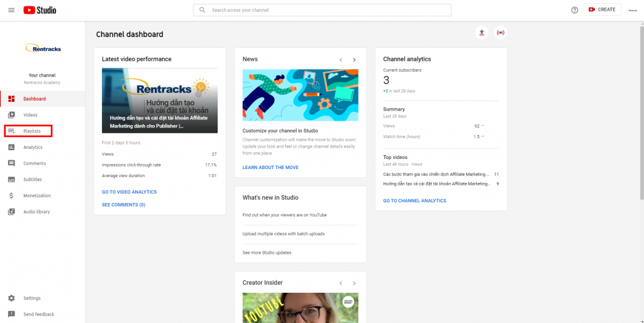Open the help question mark icon
The image size is (644, 323).
pos(575,10)
